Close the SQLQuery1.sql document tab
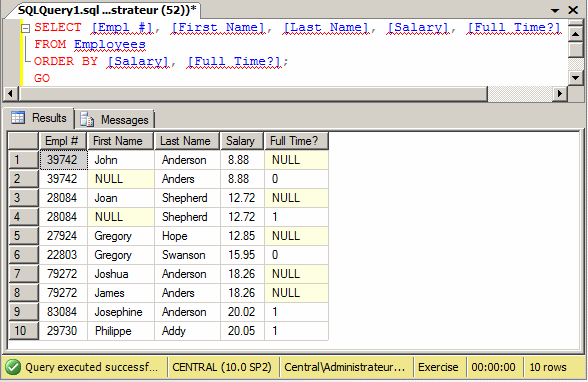Screen dimensions: 588x382 tap(573, 10)
